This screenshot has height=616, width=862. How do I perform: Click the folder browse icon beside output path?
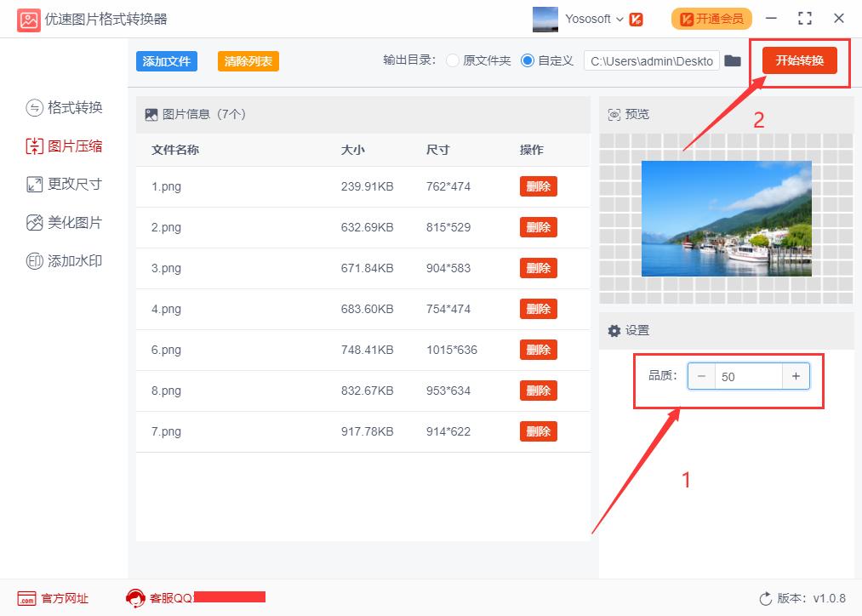(x=733, y=60)
